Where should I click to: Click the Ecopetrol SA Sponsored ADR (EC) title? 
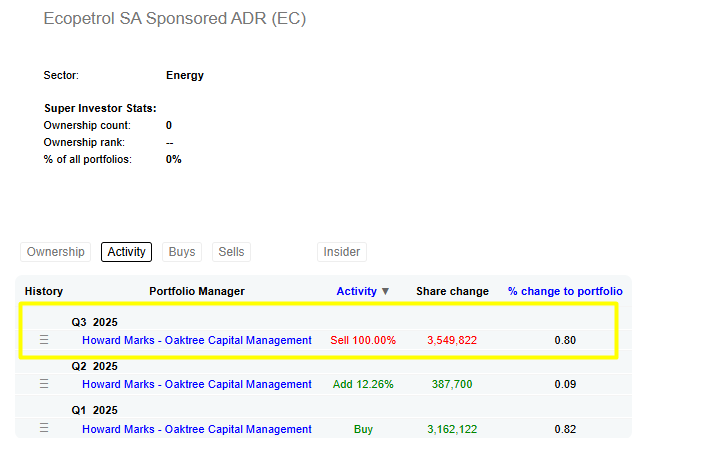(175, 18)
